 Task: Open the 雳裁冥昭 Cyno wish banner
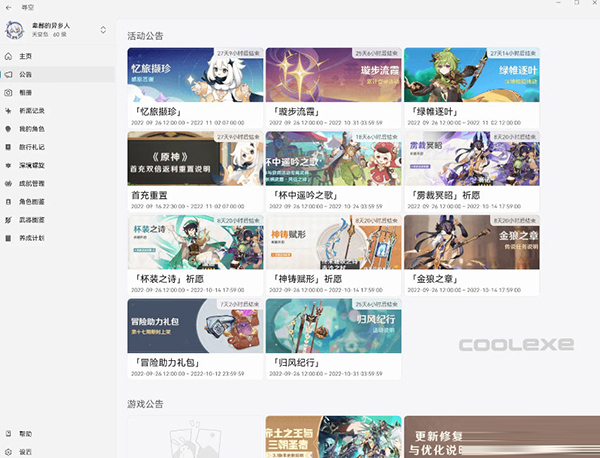[472, 158]
